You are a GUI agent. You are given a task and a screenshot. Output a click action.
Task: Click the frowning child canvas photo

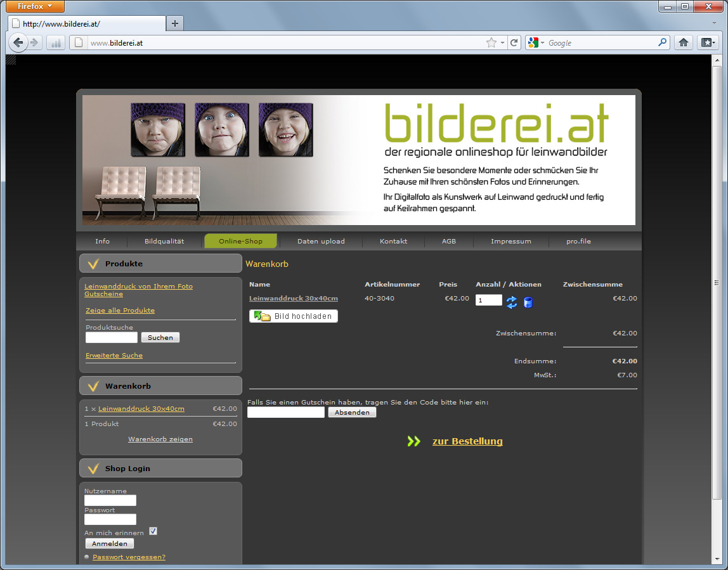coord(158,129)
